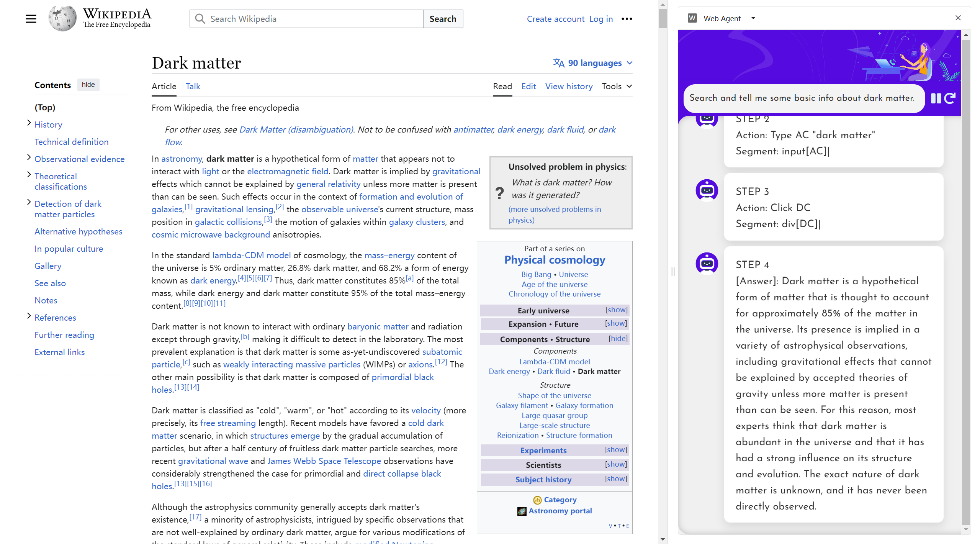980x544 pixels.
Task: Click the panel divider resize handle
Action: click(x=673, y=272)
